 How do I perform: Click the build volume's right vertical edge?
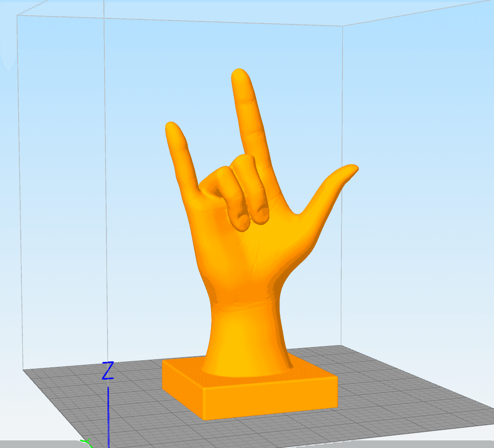point(342,186)
